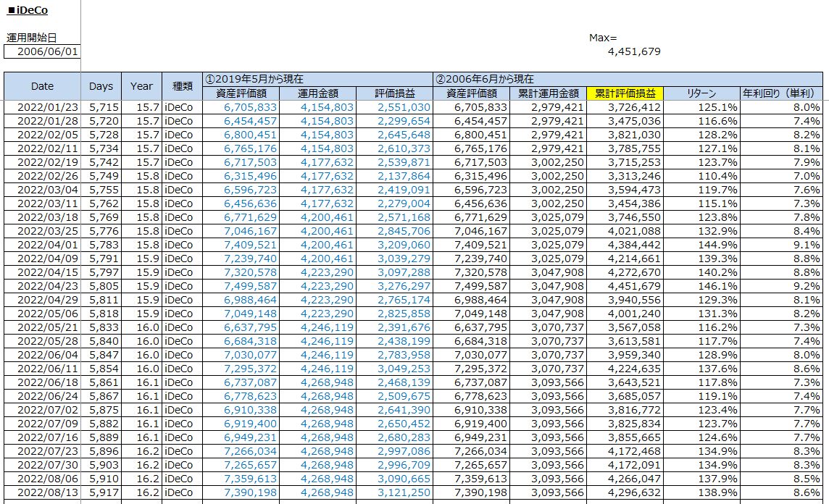The image size is (829, 504).
Task: Select the start date cell 2006/06/01
Action: (x=42, y=51)
